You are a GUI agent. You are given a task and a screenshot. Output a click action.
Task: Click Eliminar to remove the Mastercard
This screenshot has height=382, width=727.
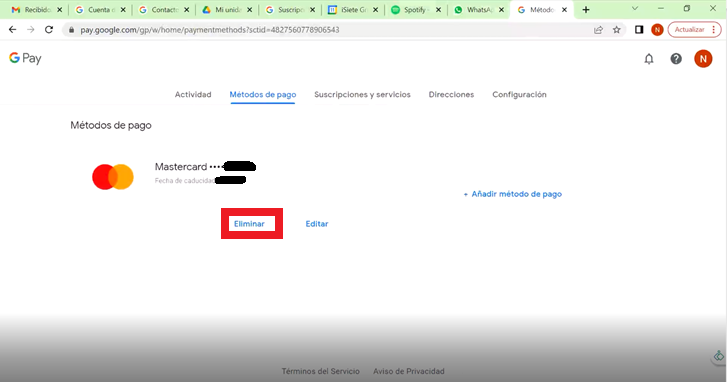[x=249, y=224]
